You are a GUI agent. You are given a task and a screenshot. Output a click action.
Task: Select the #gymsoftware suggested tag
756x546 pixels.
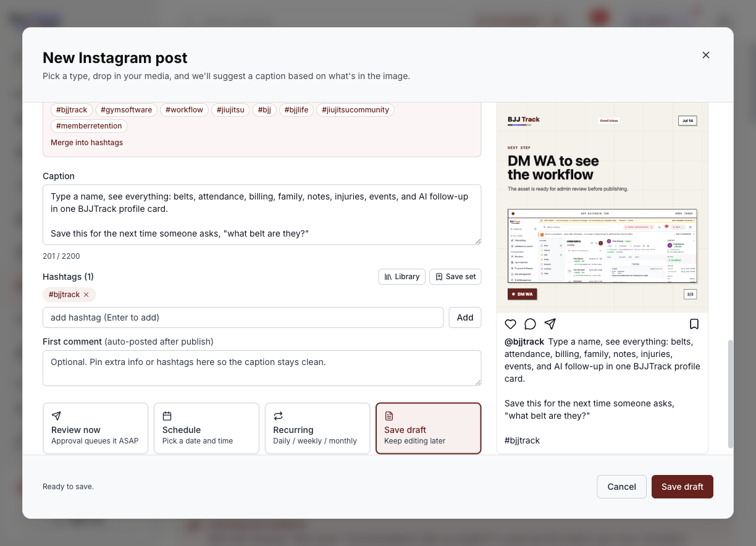pos(126,110)
